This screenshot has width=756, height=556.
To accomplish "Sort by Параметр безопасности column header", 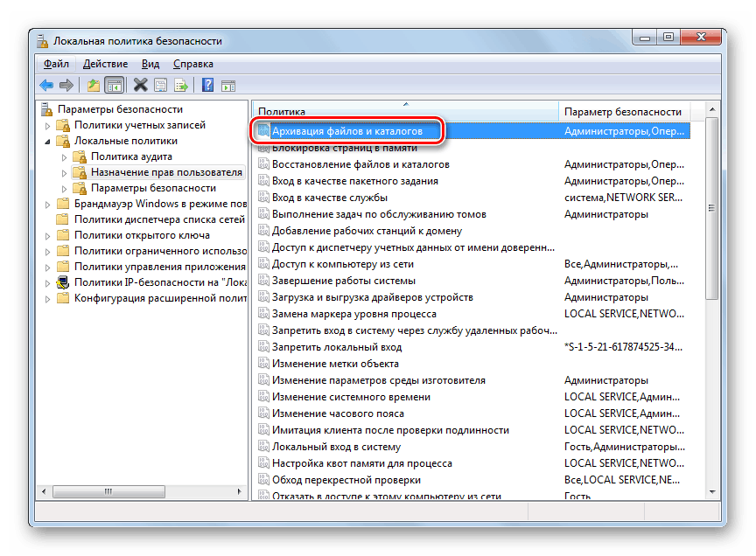I will pos(625,111).
